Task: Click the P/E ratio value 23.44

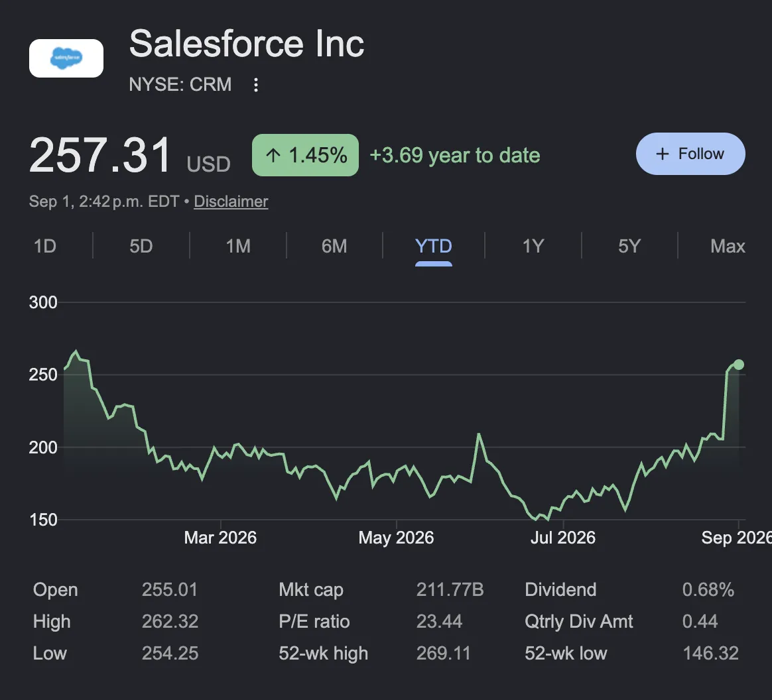Action: click(440, 621)
